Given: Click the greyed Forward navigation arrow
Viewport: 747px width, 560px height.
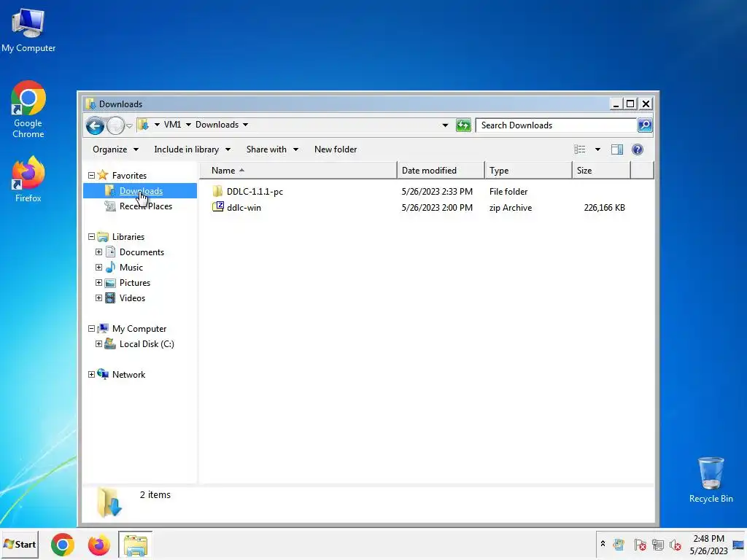Looking at the screenshot, I should 115,125.
